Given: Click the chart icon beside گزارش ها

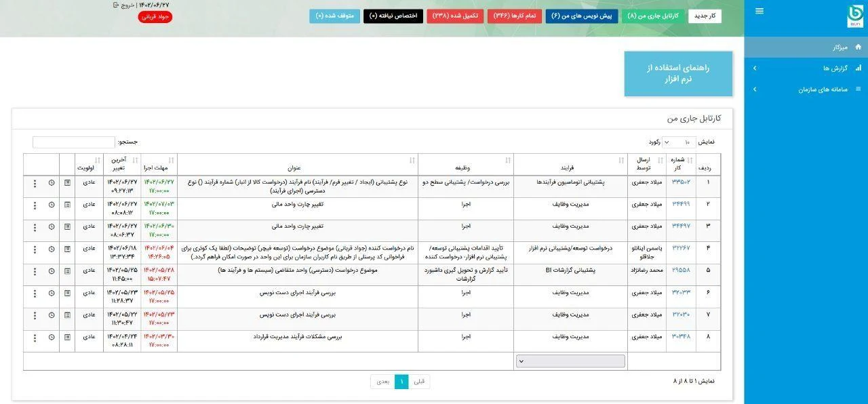Looking at the screenshot, I should (x=859, y=68).
